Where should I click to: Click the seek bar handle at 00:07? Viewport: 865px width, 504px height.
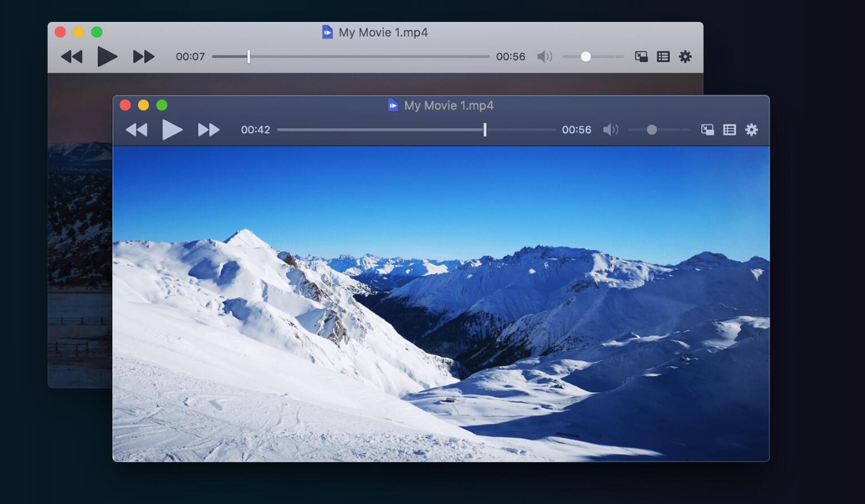pos(248,57)
